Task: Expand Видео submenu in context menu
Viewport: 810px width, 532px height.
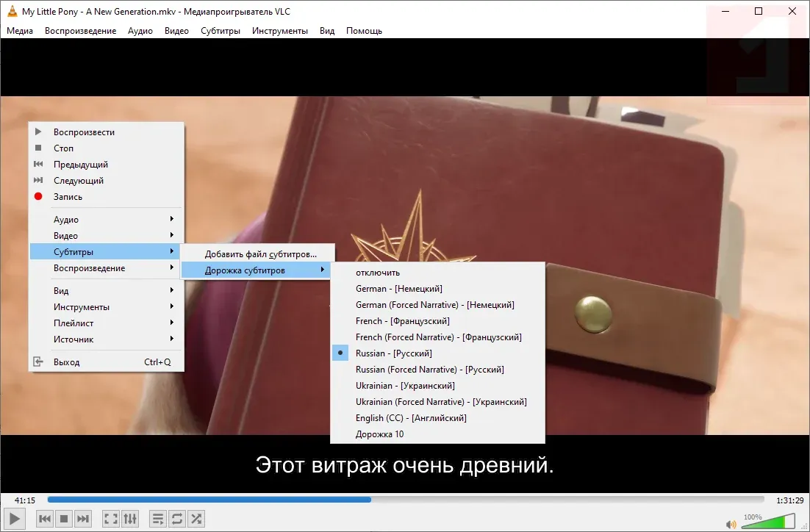Action: [x=106, y=236]
